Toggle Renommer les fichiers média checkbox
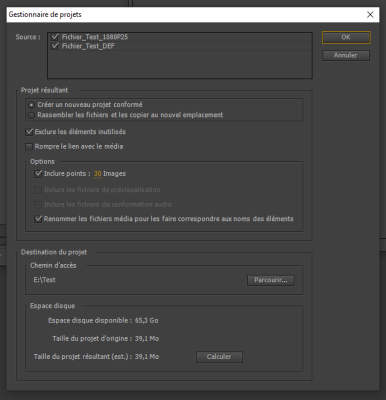The height and width of the screenshot is (400, 386). (38, 219)
